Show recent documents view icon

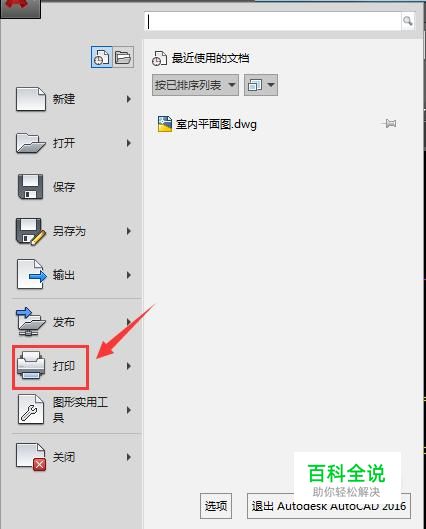102,57
